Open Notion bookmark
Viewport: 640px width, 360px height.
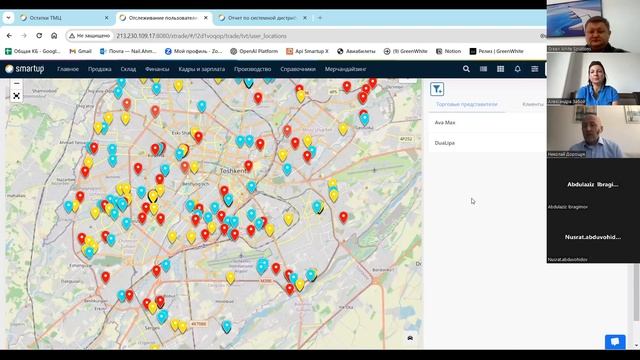coord(449,51)
